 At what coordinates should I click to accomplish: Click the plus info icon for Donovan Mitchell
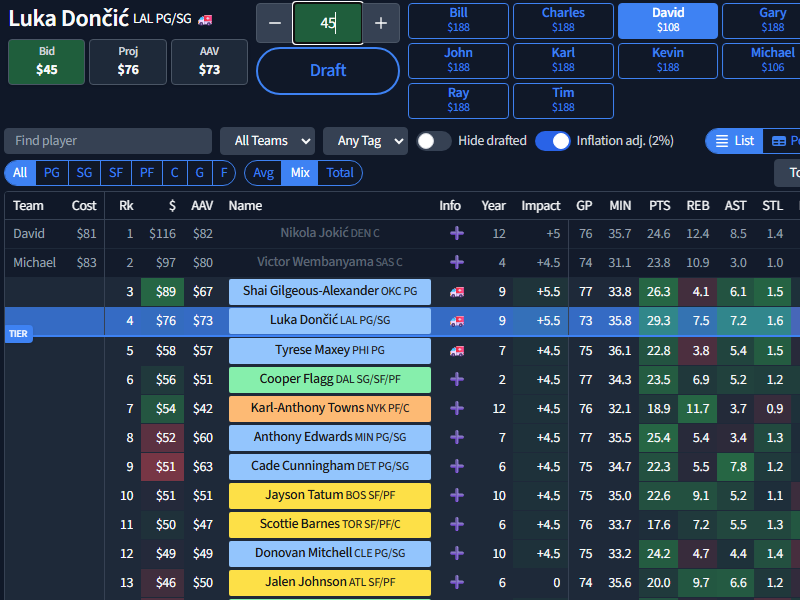[457, 553]
